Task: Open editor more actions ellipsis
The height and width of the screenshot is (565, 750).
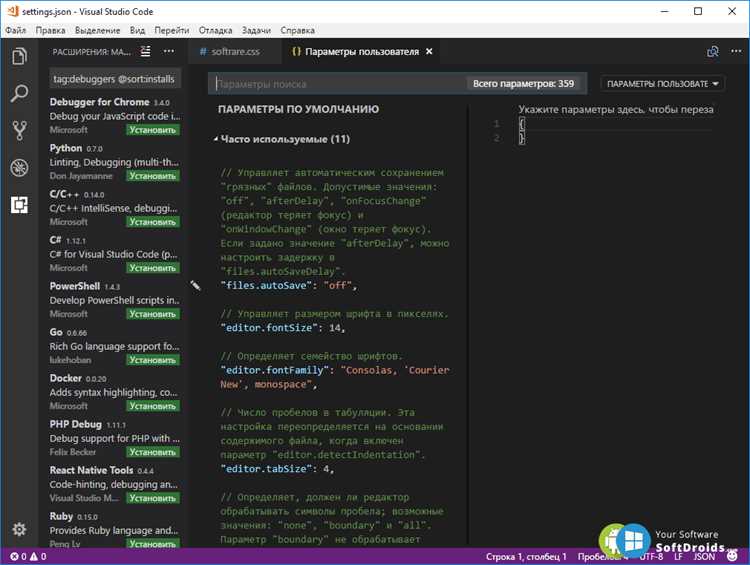Action: (x=736, y=51)
